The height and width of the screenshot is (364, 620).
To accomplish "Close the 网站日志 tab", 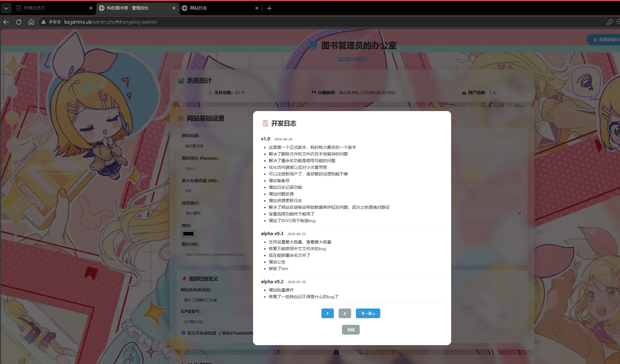I will pos(257,8).
